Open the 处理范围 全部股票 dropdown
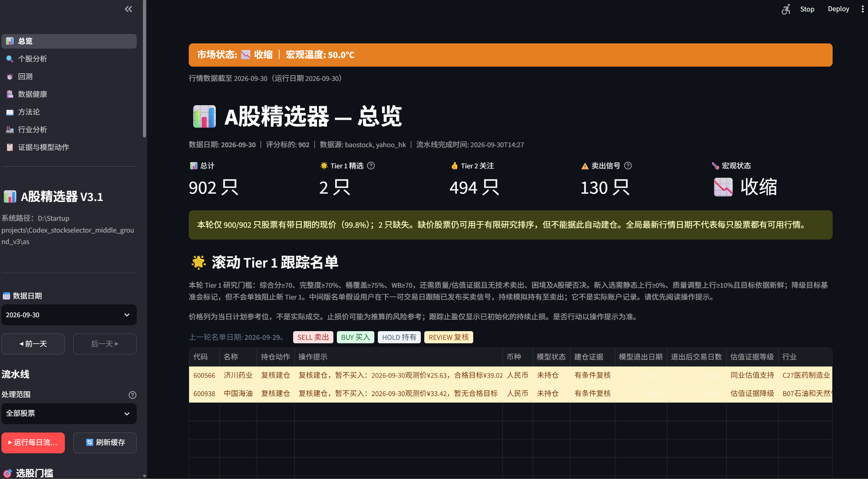 coord(69,413)
